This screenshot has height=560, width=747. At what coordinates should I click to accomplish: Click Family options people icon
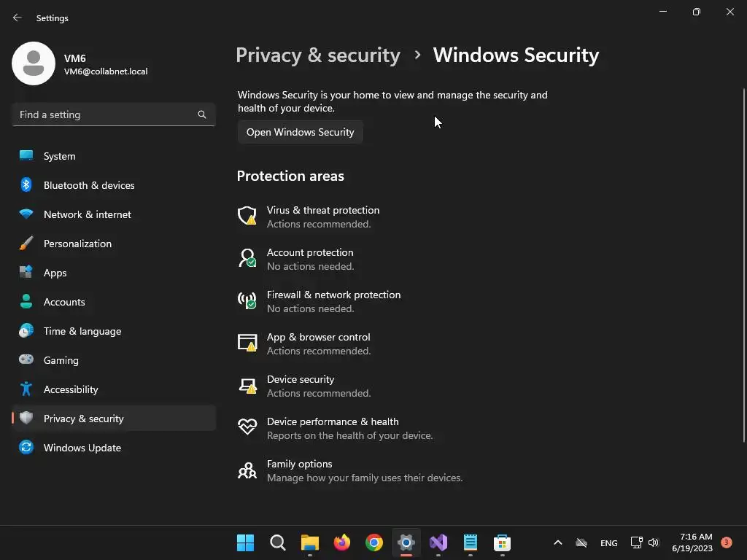pyautogui.click(x=247, y=470)
